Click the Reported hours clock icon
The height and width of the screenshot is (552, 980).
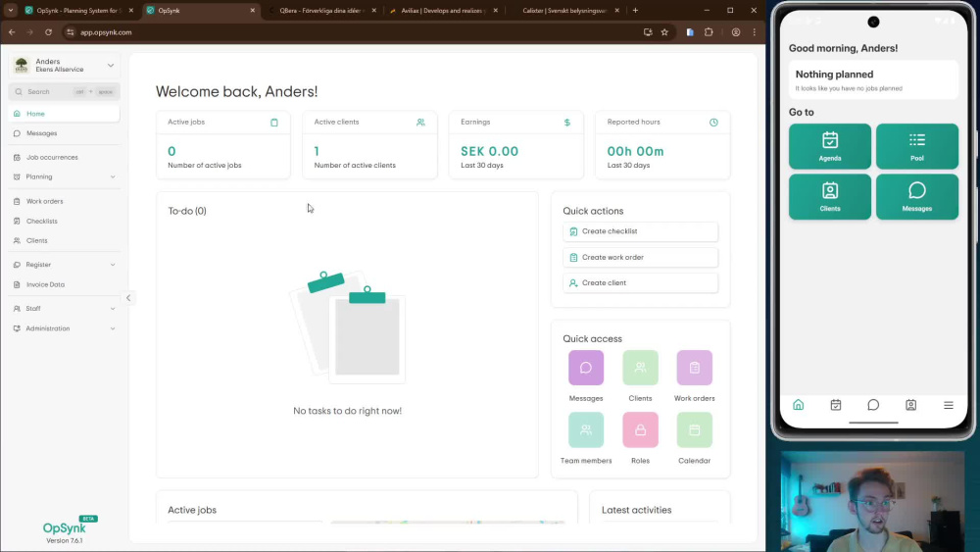point(713,123)
